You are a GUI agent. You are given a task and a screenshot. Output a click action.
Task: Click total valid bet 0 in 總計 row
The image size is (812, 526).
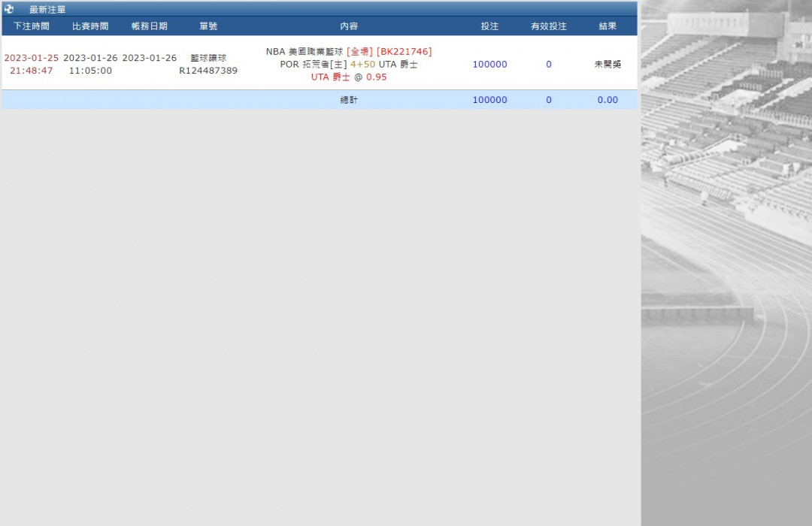[549, 100]
